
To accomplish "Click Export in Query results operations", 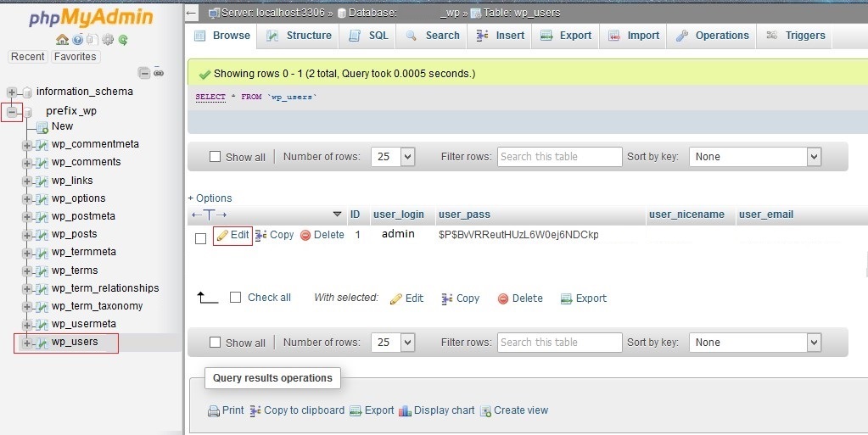I will point(372,410).
